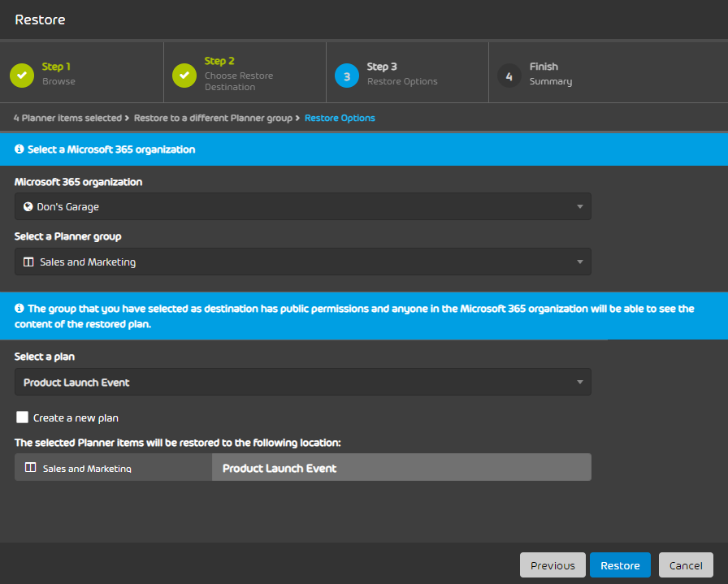This screenshot has height=584, width=728.
Task: Click the Step 2 green checkmark icon
Action: [184, 76]
